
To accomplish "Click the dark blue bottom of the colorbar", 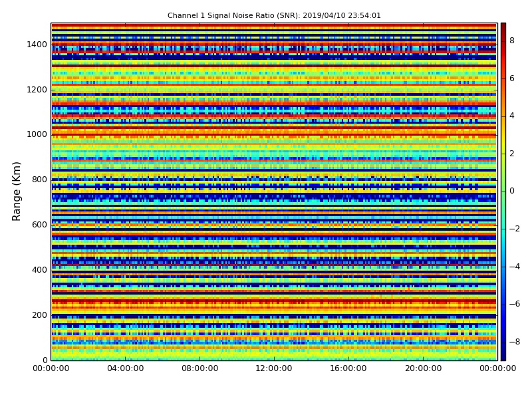I will coord(503,356).
